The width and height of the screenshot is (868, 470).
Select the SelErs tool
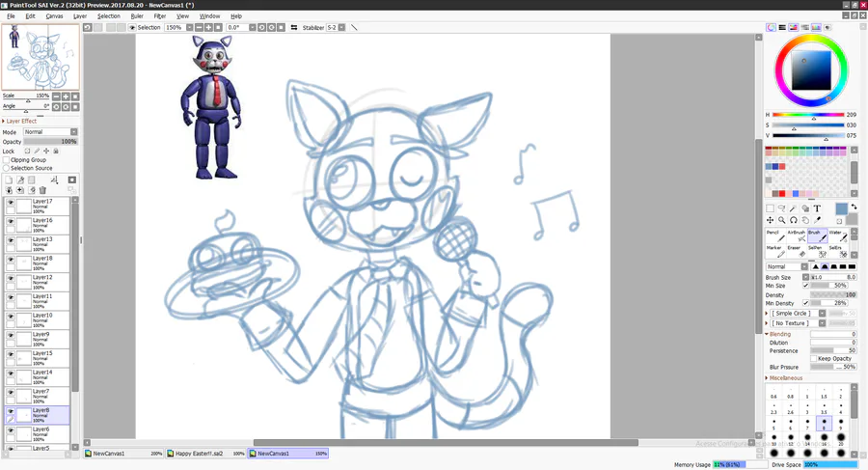pyautogui.click(x=838, y=251)
